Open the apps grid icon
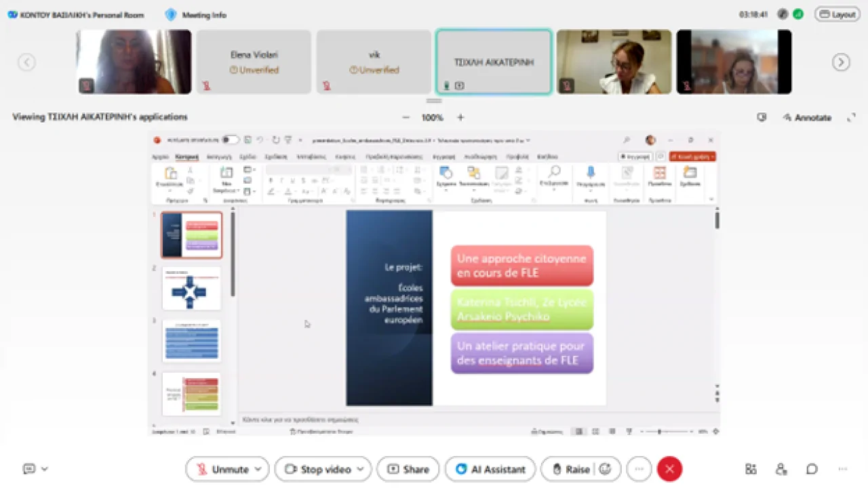Screen dimensions: 868x488 pyautogui.click(x=751, y=469)
